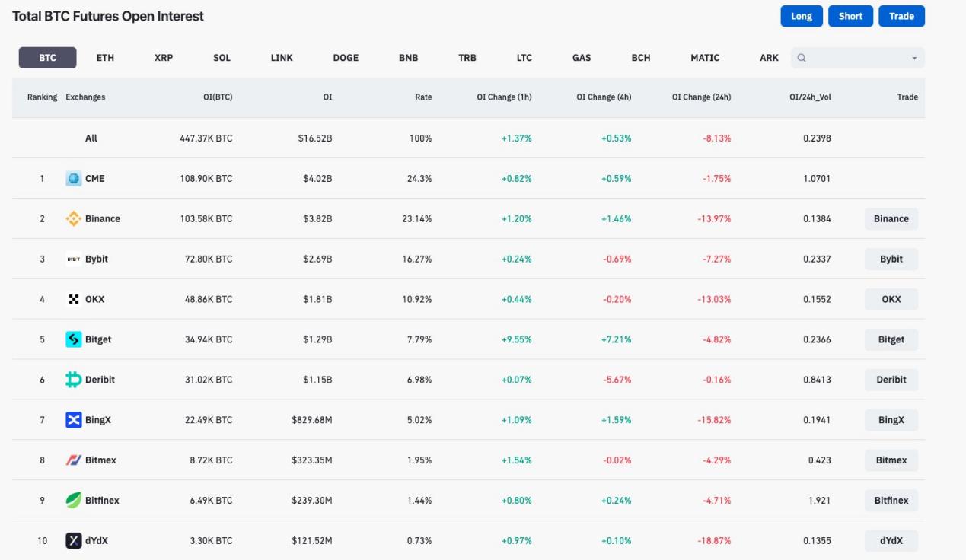Click the dYdX logo icon

[73, 541]
